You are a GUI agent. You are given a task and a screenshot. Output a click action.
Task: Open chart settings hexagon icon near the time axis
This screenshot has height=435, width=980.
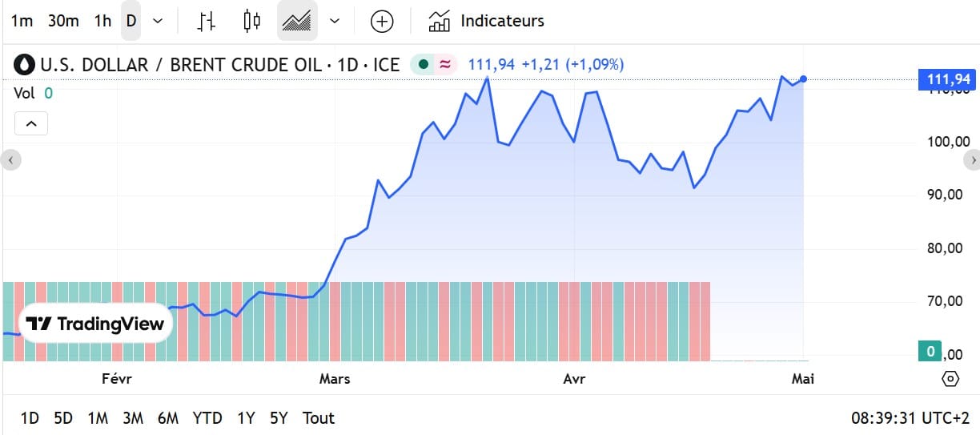tap(950, 378)
